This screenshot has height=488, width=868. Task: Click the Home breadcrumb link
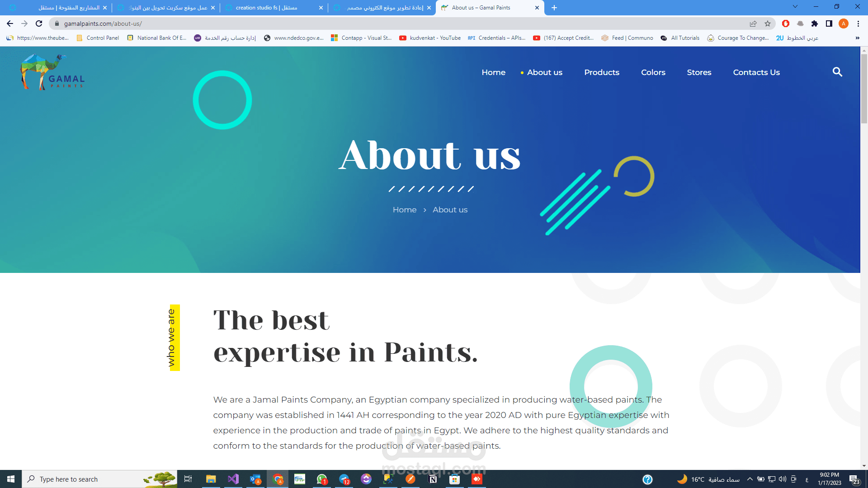point(405,210)
